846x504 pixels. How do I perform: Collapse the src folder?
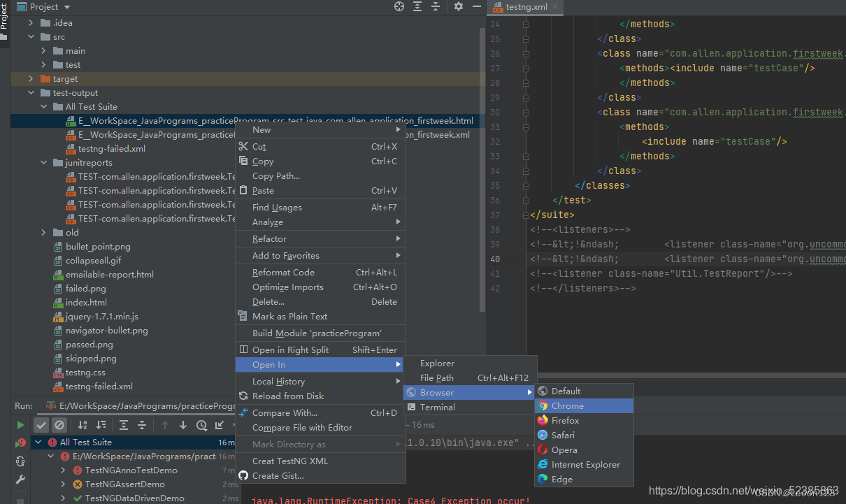tap(31, 37)
